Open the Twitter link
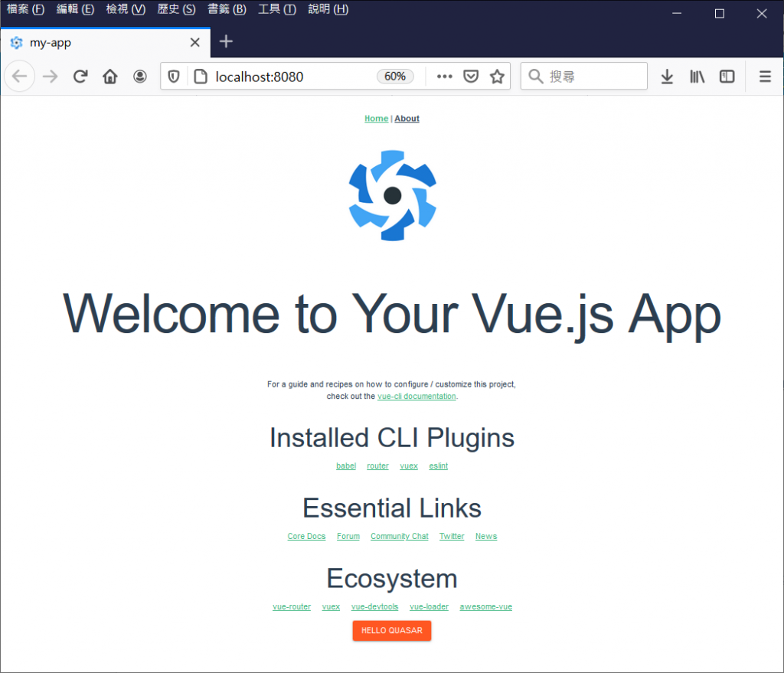The width and height of the screenshot is (784, 673). (452, 536)
